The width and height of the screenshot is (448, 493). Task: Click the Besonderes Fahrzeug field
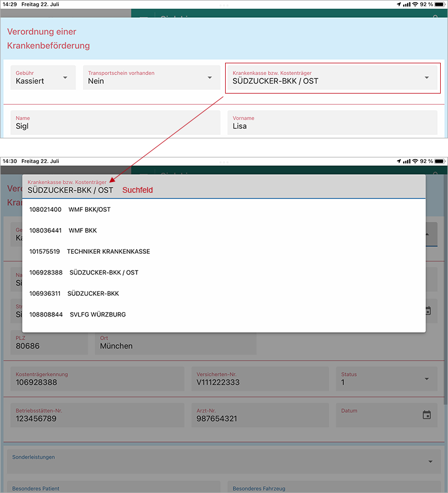[x=334, y=487]
